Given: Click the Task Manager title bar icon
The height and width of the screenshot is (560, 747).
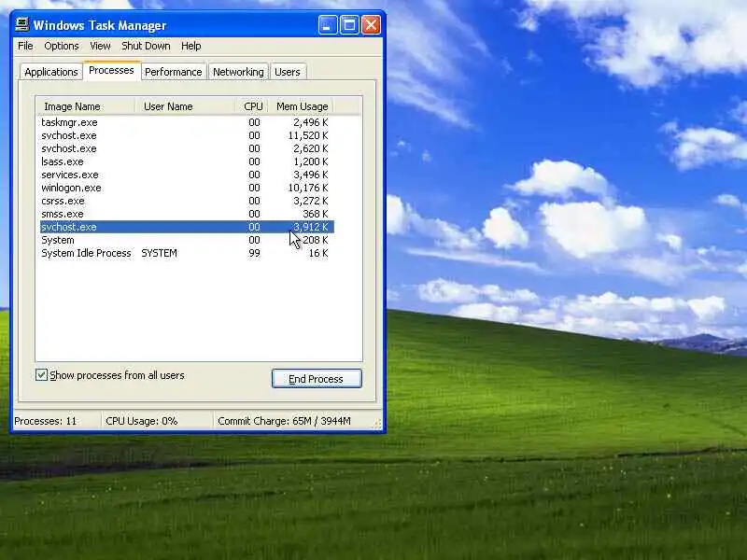Looking at the screenshot, I should (x=21, y=25).
